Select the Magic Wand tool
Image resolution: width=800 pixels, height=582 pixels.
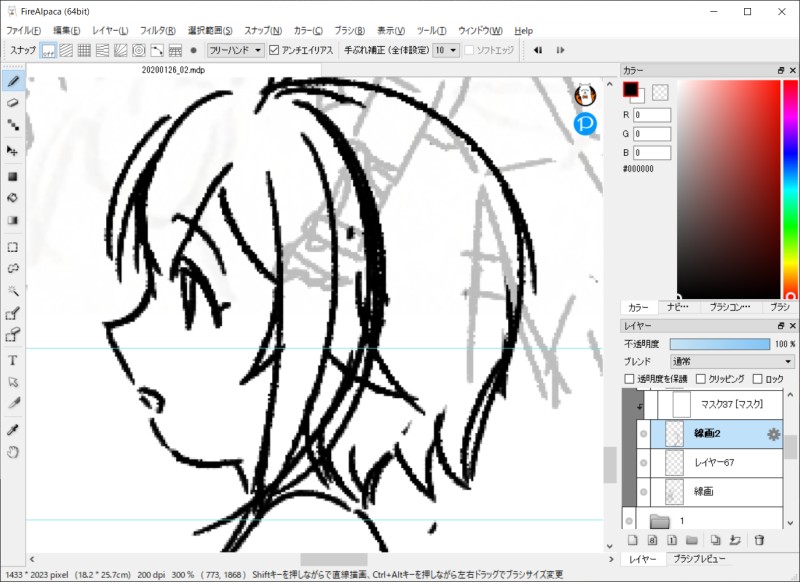click(13, 291)
